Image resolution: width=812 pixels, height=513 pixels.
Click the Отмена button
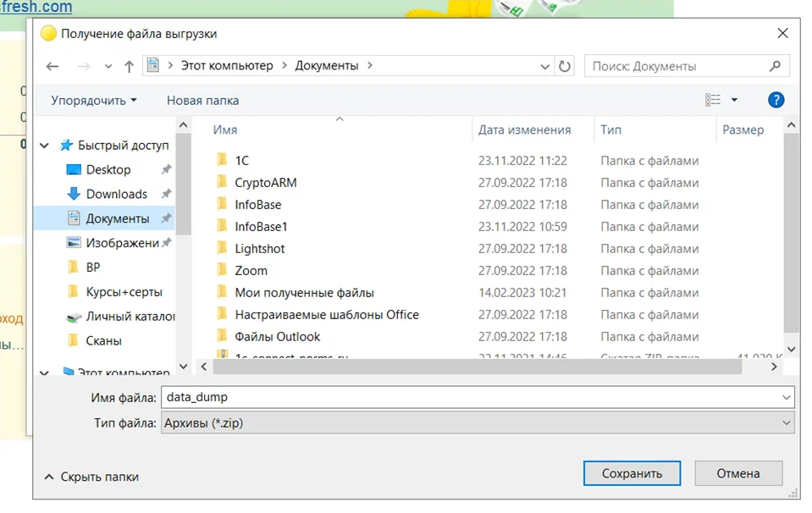pyautogui.click(x=738, y=473)
